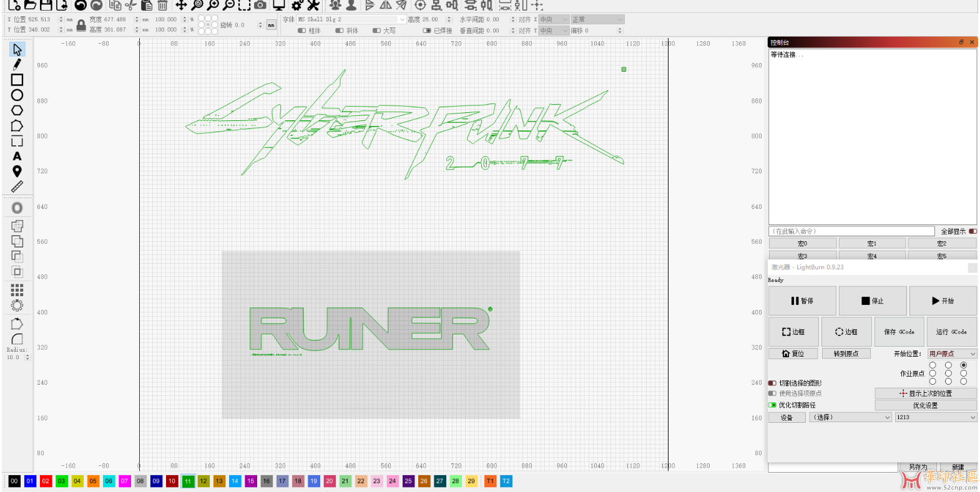
Task: Activate the ruler measure tool
Action: tap(17, 186)
